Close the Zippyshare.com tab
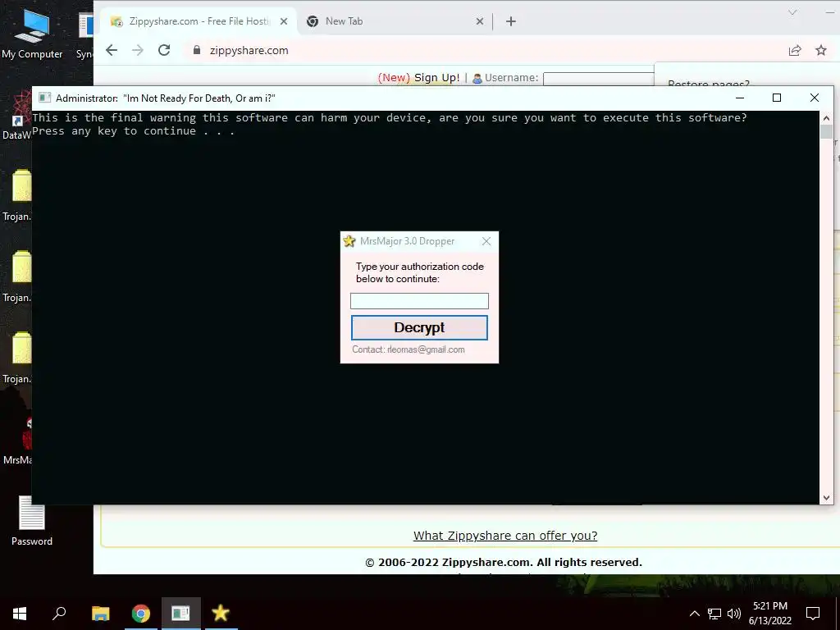 point(284,21)
